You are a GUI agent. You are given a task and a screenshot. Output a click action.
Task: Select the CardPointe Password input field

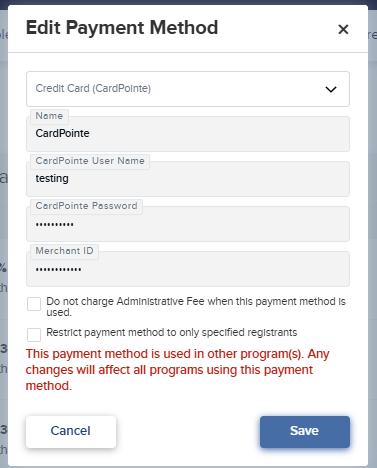[x=188, y=224]
